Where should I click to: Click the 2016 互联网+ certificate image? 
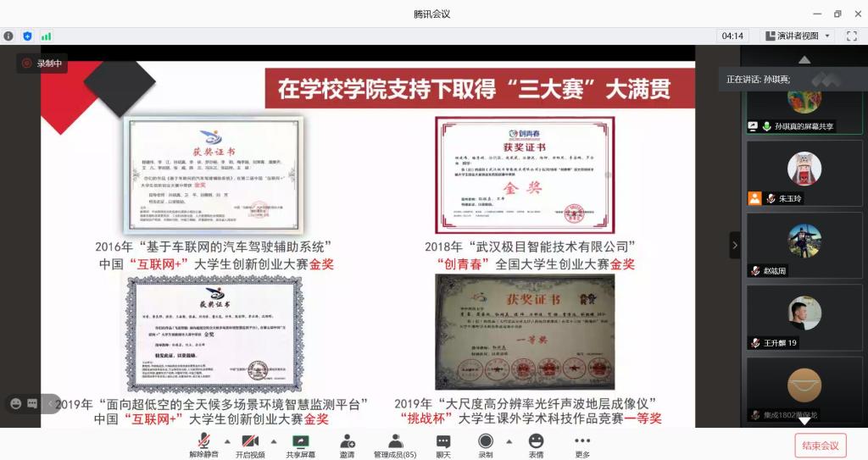[x=214, y=175]
